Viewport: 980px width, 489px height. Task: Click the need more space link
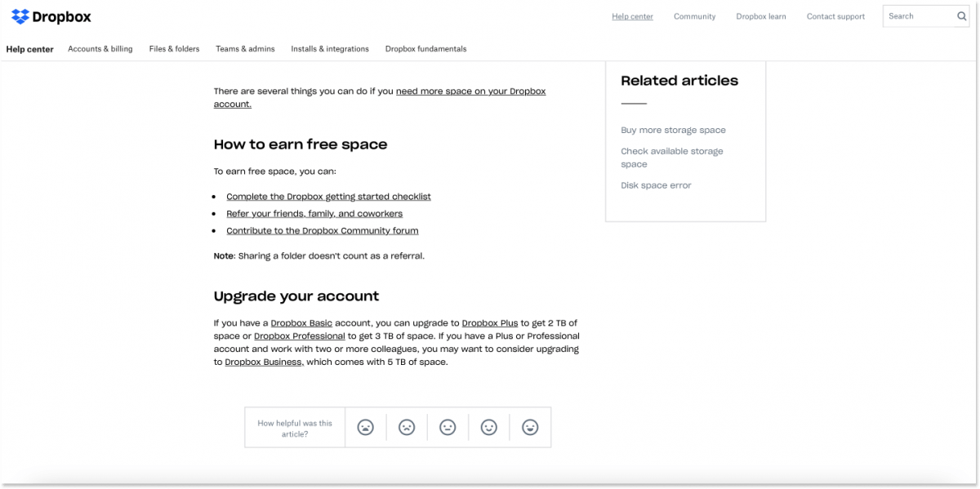pyautogui.click(x=470, y=91)
